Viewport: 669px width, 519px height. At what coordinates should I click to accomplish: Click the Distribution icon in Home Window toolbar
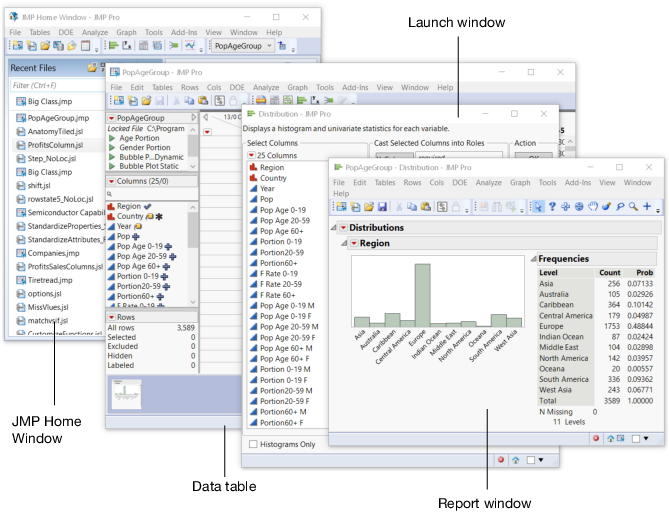(x=113, y=46)
